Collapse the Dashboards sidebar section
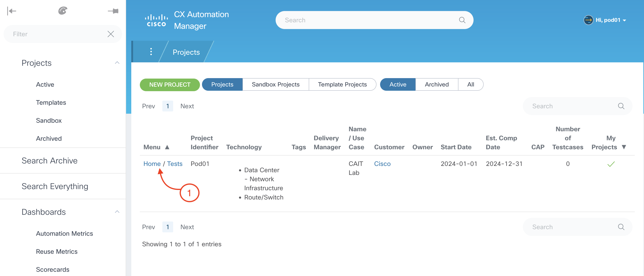The height and width of the screenshot is (276, 644). 117,212
